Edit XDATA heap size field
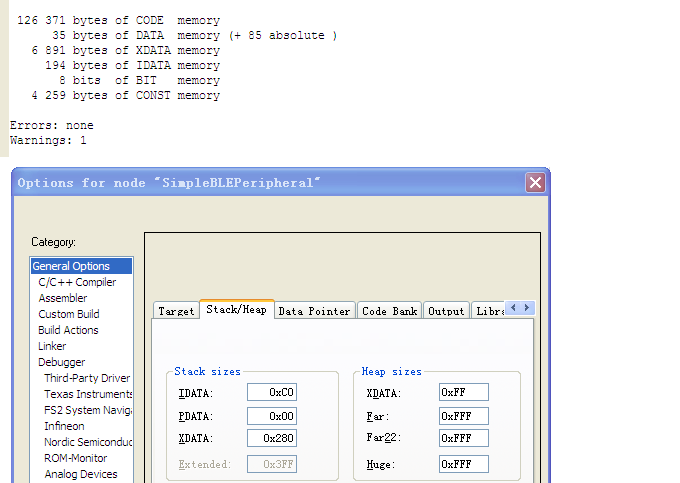Screen dimensions: 680x483 pos(464,392)
